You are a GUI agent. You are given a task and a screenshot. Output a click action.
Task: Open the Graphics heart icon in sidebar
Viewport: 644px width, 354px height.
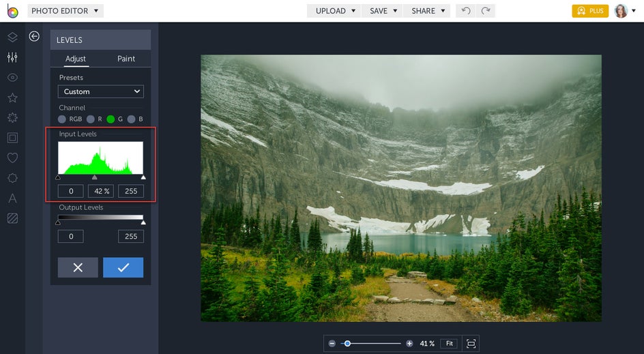click(12, 158)
